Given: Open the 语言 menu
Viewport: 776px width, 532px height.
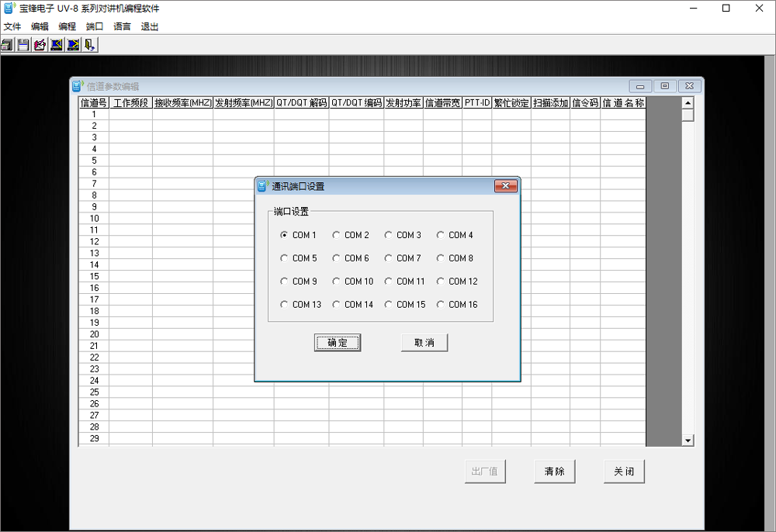Looking at the screenshot, I should coord(122,26).
